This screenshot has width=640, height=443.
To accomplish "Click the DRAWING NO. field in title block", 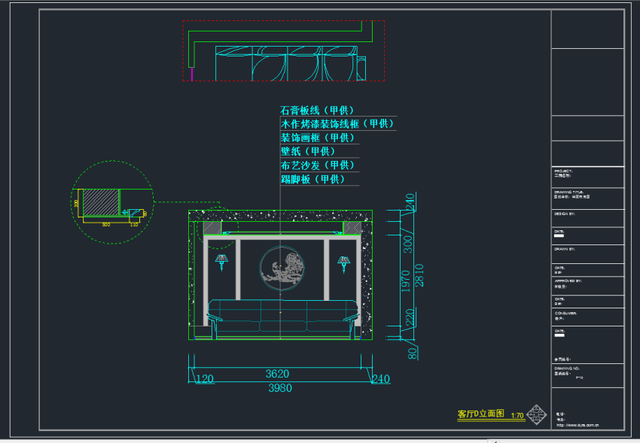I will 588,375.
